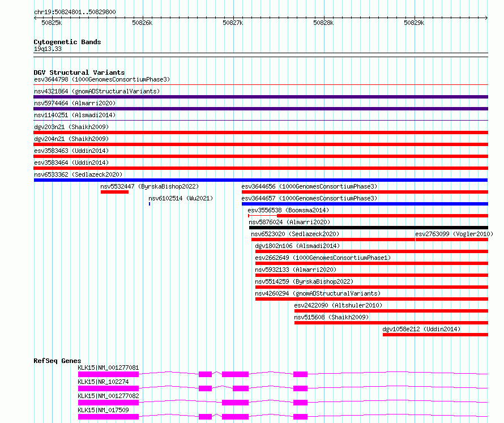Image resolution: width=504 pixels, height=423 pixels.
Task: Click the chr19:50824801..50829800 coordinate text
Action: 75,12
